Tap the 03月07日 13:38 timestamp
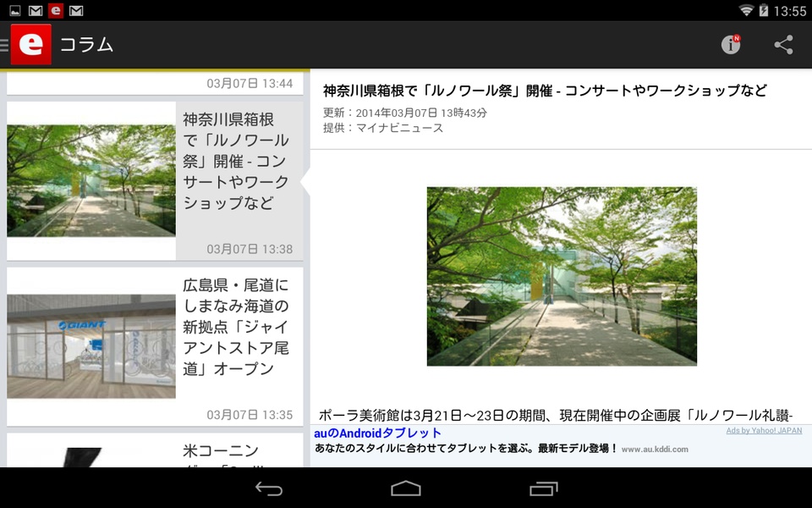Image resolution: width=812 pixels, height=508 pixels. tap(250, 249)
